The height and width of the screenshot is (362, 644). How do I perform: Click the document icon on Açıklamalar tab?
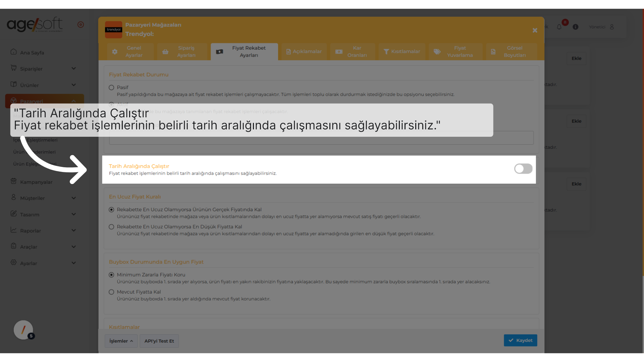point(288,52)
